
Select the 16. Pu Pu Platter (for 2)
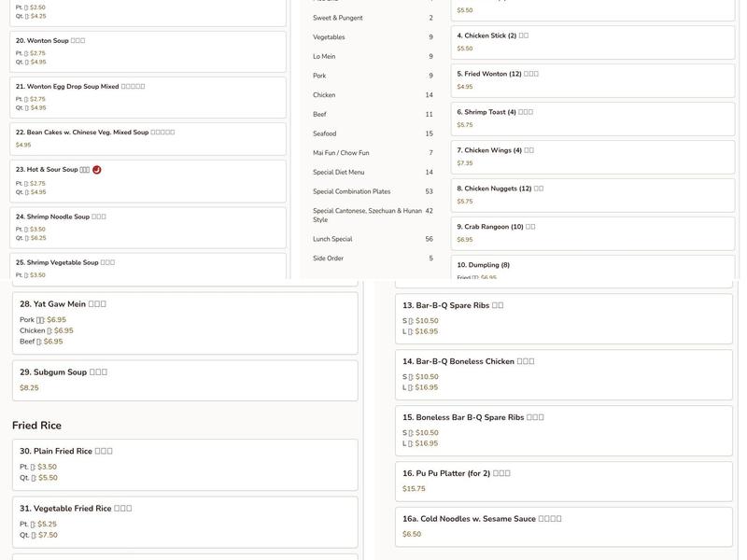pyautogui.click(x=563, y=481)
